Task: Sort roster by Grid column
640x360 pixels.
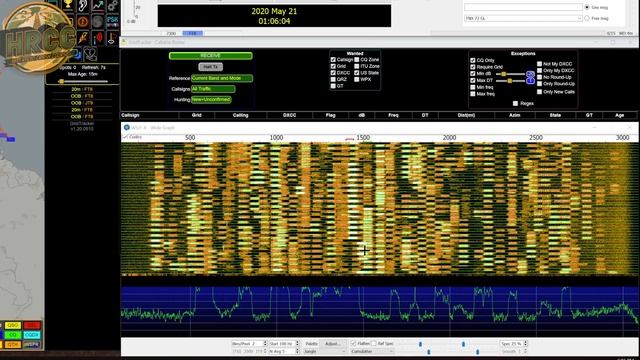Action: (x=197, y=116)
